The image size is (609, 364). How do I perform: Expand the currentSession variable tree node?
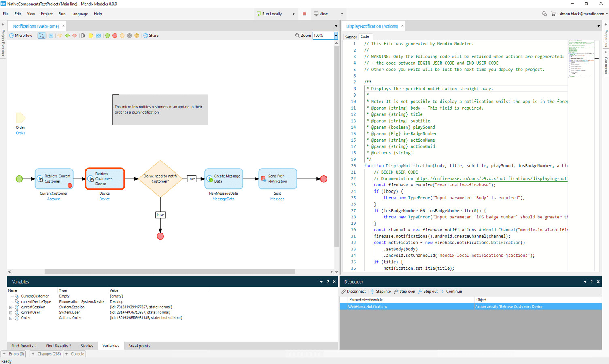click(11, 307)
